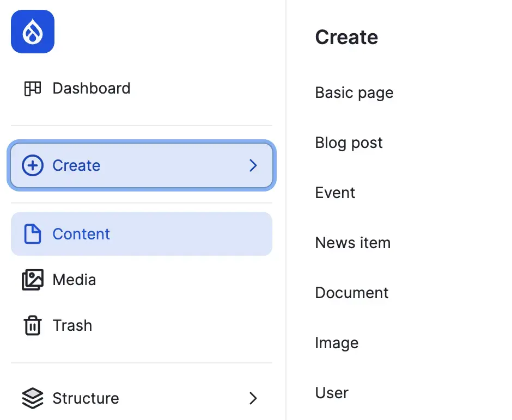Click the Content document icon
This screenshot has height=420, width=512.
(x=33, y=234)
